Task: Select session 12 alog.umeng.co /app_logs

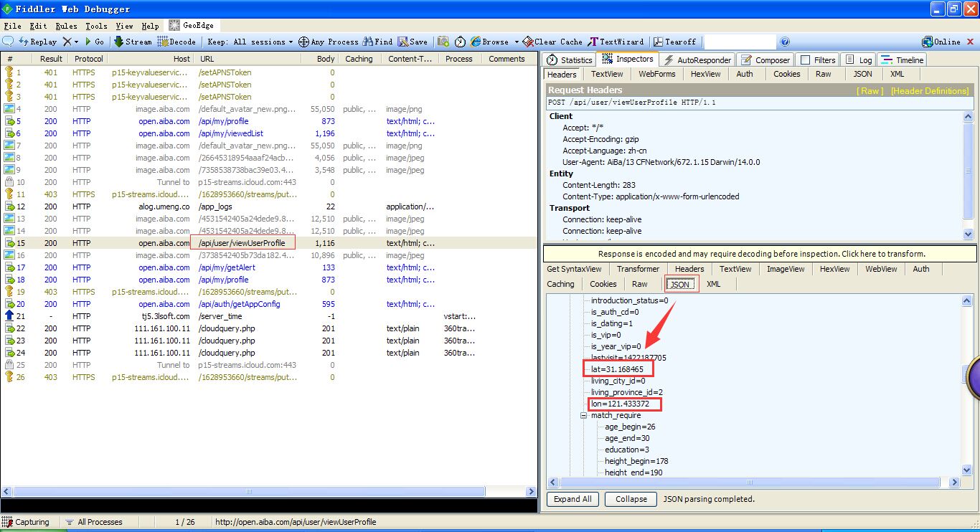Action: (x=268, y=206)
